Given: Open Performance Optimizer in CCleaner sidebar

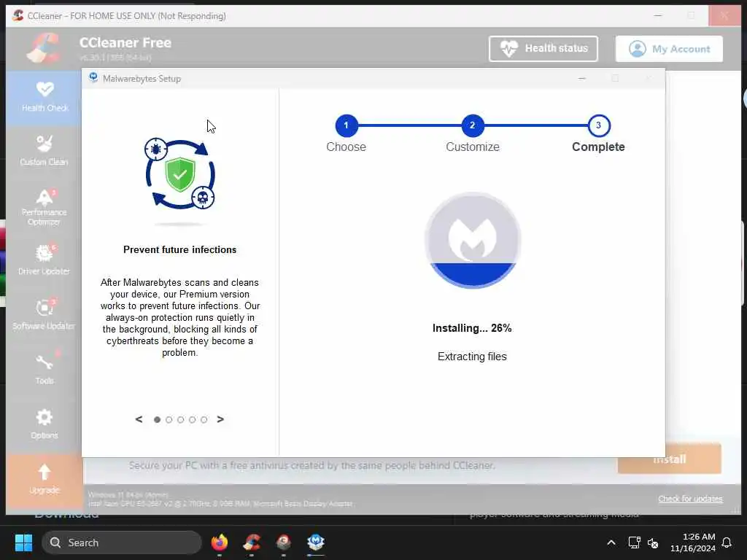Looking at the screenshot, I should [x=44, y=208].
